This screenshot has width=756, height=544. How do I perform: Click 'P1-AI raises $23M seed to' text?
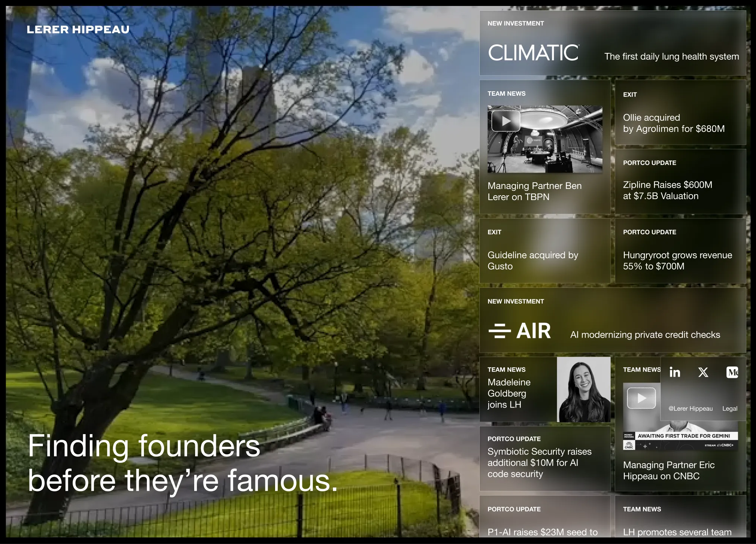click(x=542, y=532)
